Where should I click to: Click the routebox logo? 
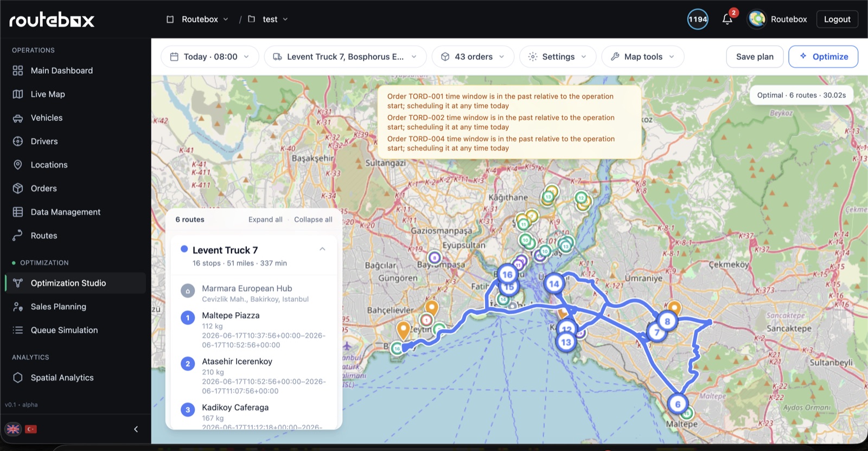[x=52, y=20]
